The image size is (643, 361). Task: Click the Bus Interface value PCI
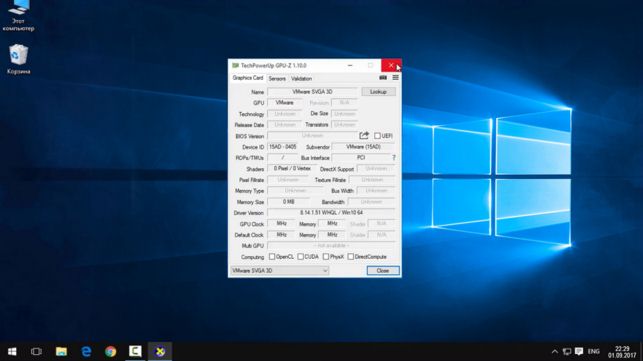(x=361, y=158)
